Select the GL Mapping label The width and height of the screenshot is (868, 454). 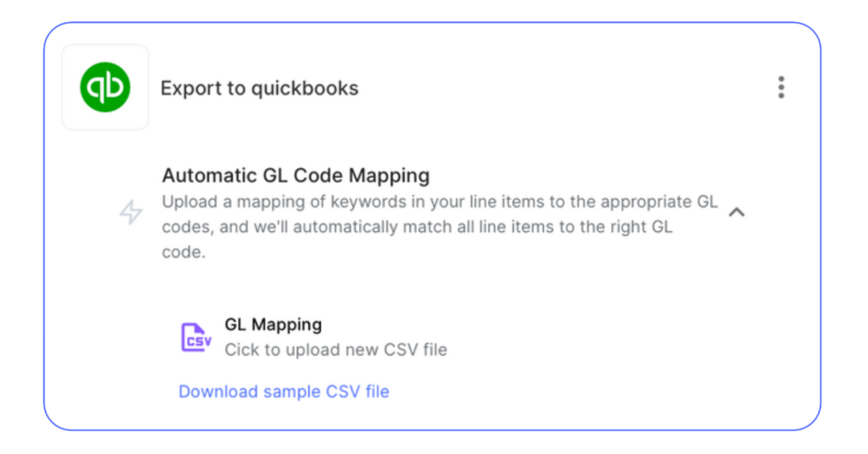(x=273, y=324)
